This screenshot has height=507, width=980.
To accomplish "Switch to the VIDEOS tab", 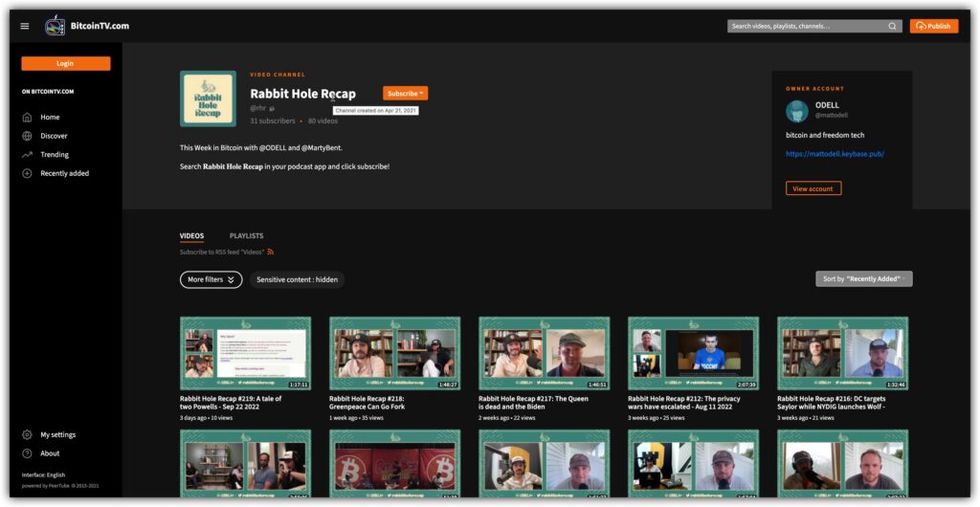I will (191, 236).
